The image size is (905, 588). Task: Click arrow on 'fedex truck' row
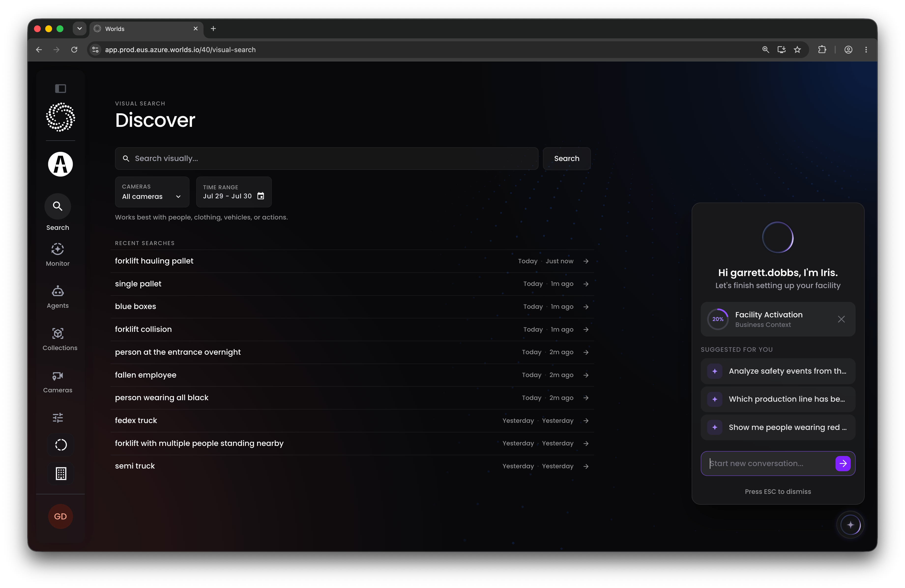(586, 421)
